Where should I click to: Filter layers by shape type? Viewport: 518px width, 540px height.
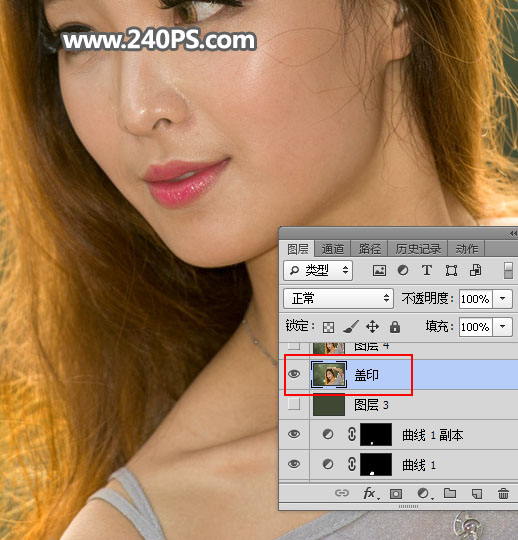451,270
